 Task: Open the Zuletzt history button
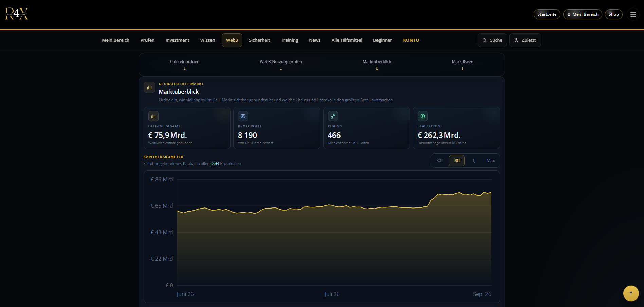click(x=525, y=40)
